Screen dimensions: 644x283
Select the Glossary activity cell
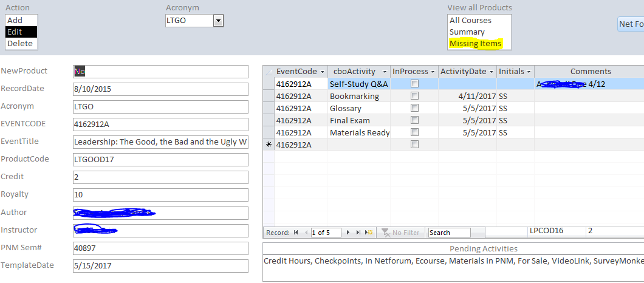coord(359,109)
